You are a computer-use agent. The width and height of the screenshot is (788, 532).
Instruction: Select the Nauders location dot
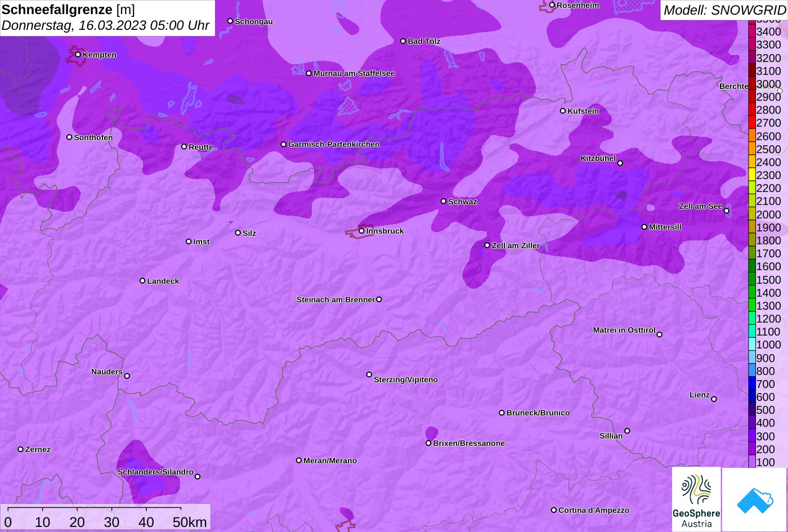pyautogui.click(x=127, y=376)
